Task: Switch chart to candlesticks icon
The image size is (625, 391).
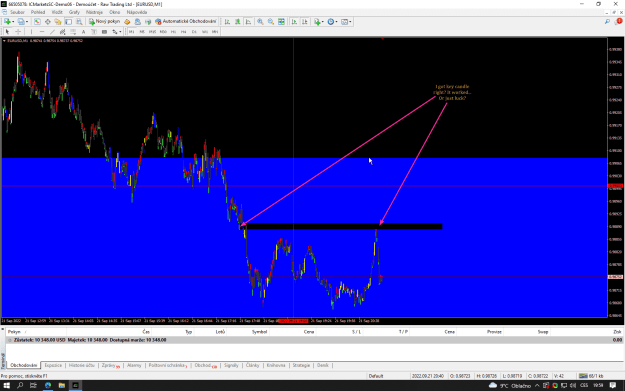Action: (x=238, y=22)
